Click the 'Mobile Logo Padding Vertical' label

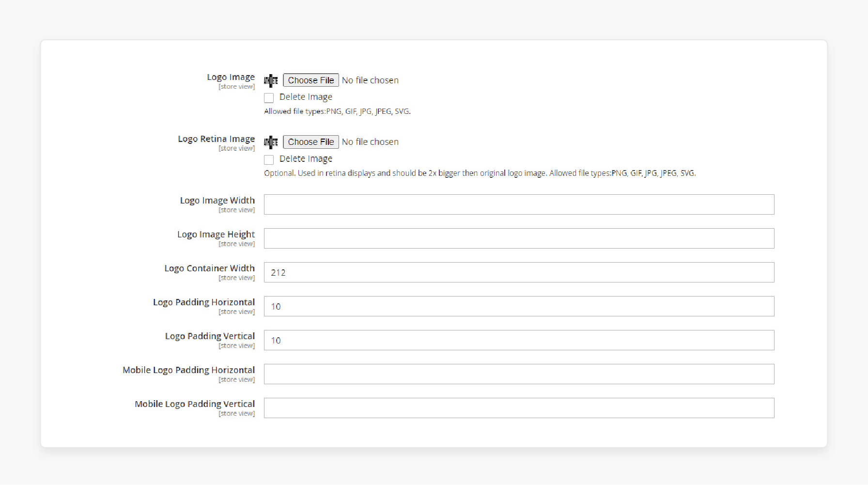194,404
